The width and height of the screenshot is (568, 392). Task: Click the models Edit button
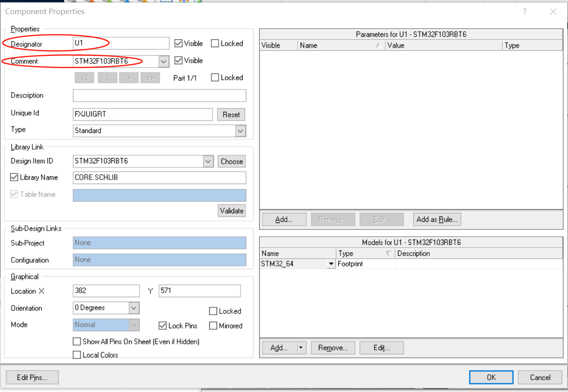(382, 347)
